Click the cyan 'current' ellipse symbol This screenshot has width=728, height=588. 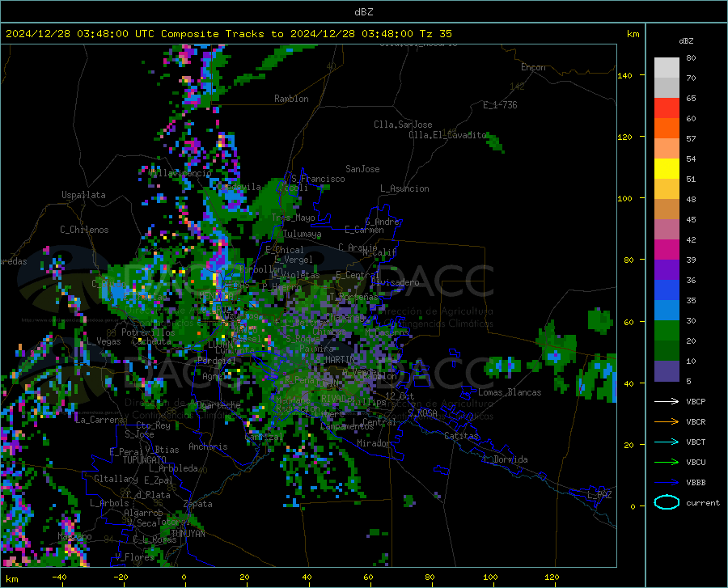[667, 502]
